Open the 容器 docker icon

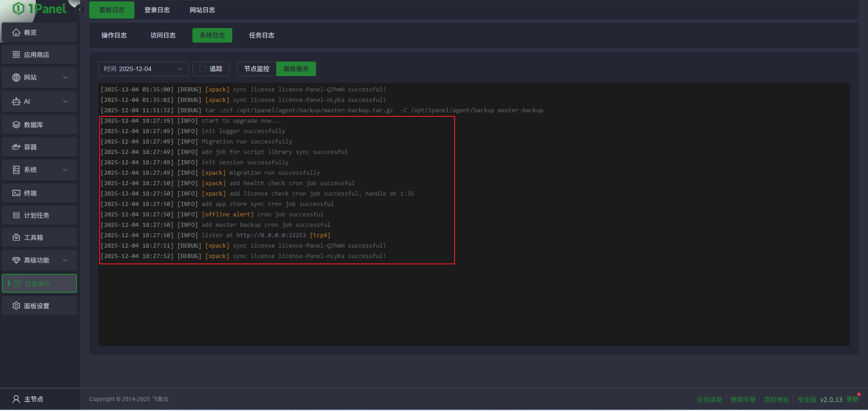pos(16,147)
